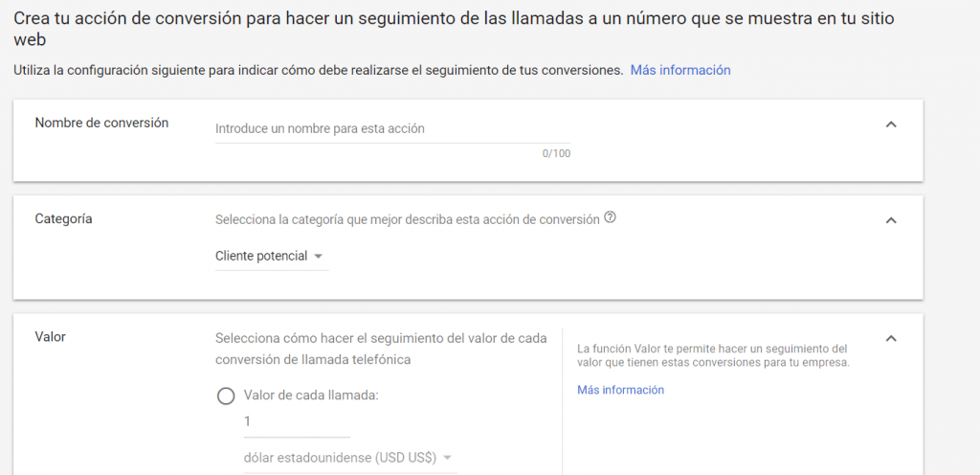
Task: Click the Selecciona cómo hacer el seguimiento text
Action: click(x=381, y=350)
